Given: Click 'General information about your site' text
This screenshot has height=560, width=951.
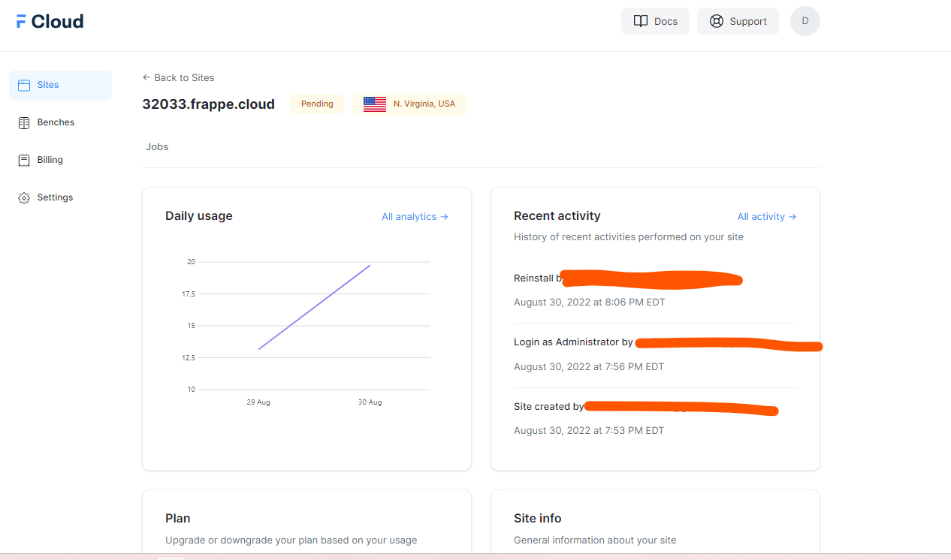Looking at the screenshot, I should [595, 540].
